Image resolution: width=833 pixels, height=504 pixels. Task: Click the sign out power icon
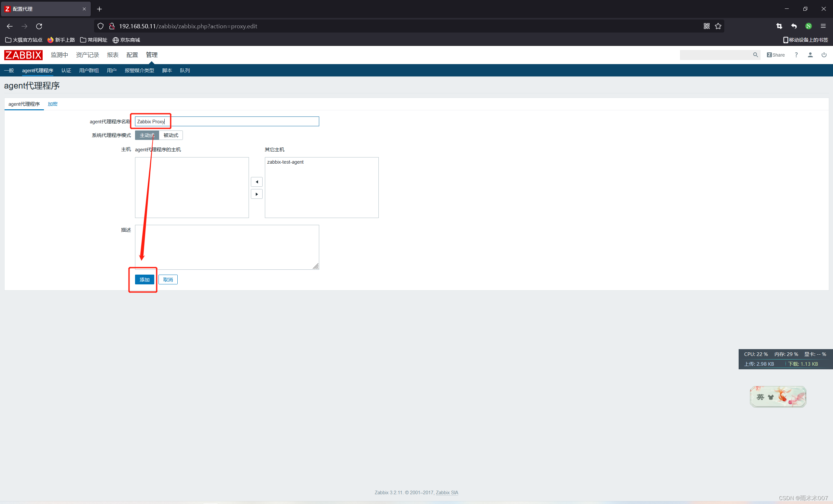(824, 55)
